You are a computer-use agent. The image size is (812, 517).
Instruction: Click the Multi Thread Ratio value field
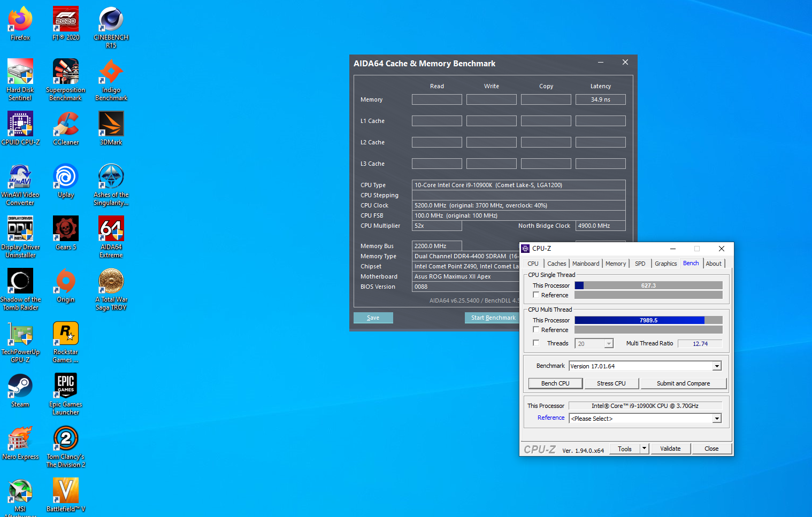(x=700, y=344)
